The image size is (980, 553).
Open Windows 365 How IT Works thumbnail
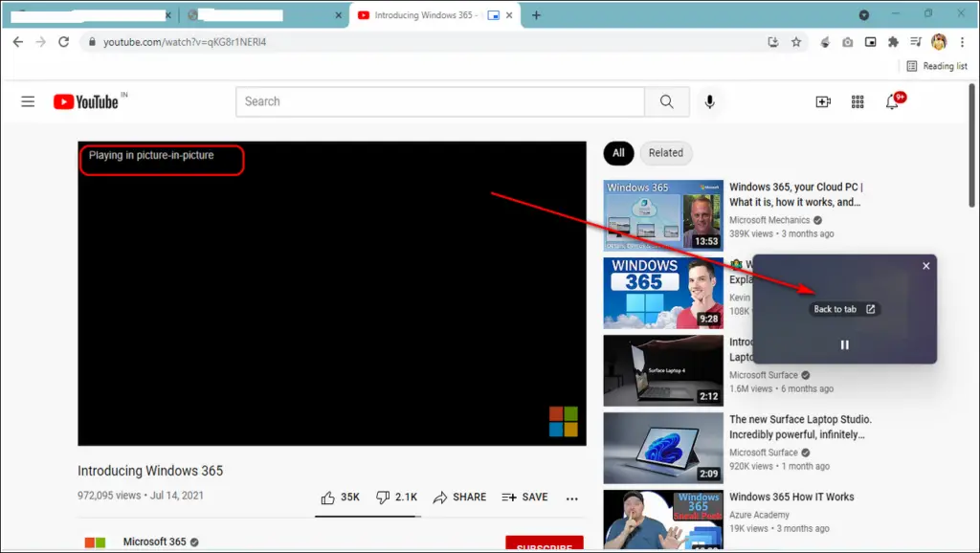(663, 520)
